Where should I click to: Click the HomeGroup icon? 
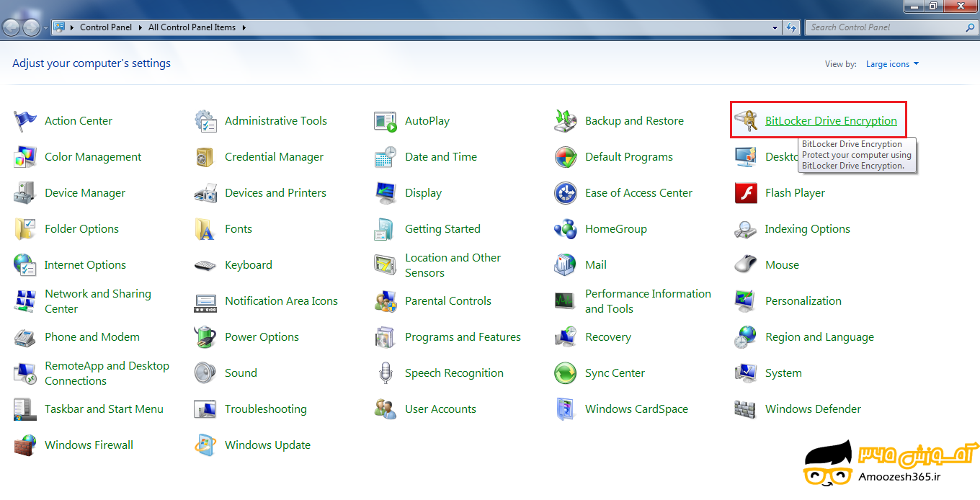click(566, 229)
